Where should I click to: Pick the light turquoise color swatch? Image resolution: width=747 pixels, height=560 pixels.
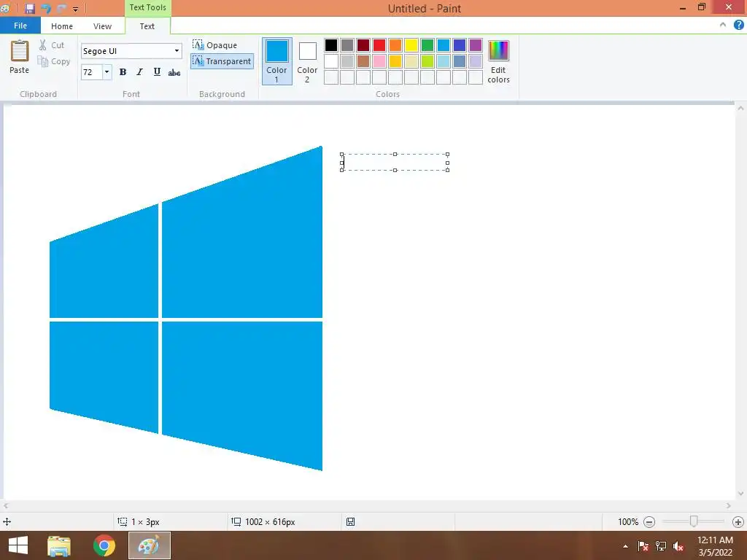click(x=444, y=61)
